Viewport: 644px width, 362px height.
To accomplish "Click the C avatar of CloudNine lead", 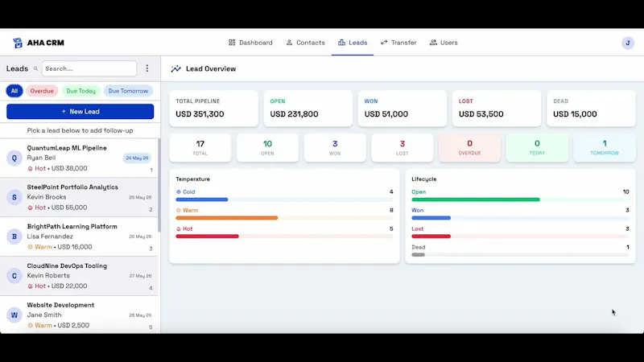I will point(14,276).
